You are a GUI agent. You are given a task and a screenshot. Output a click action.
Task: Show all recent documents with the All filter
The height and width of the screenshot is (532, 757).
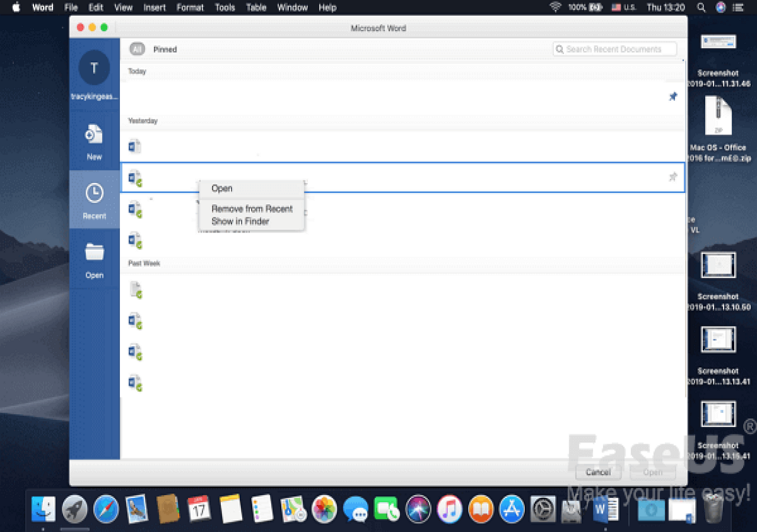point(137,49)
